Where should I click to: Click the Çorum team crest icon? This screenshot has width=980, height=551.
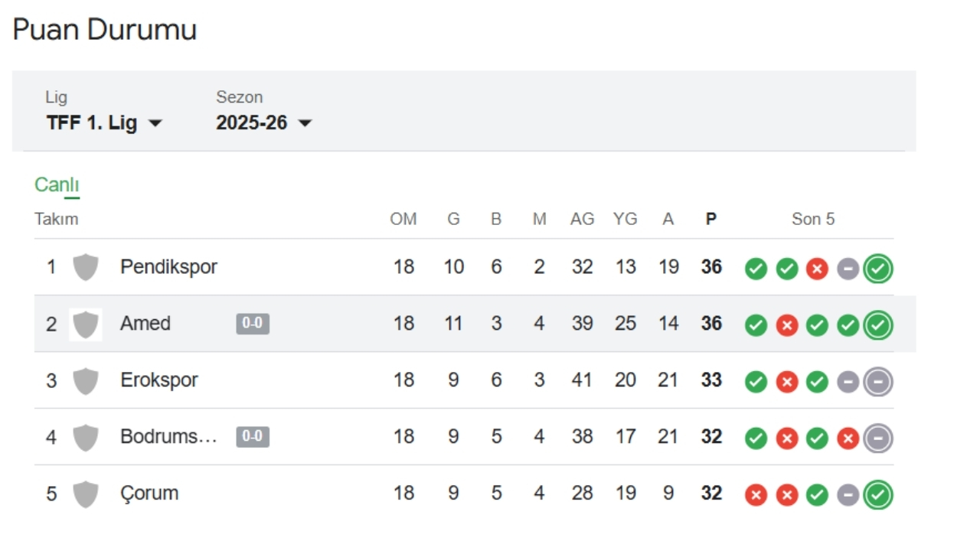85,494
